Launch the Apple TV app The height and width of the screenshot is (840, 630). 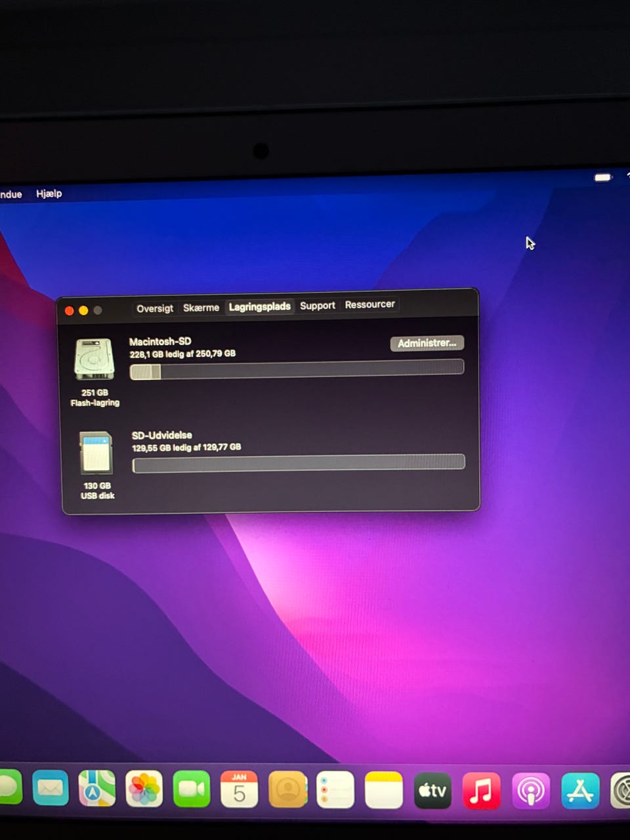(x=432, y=791)
